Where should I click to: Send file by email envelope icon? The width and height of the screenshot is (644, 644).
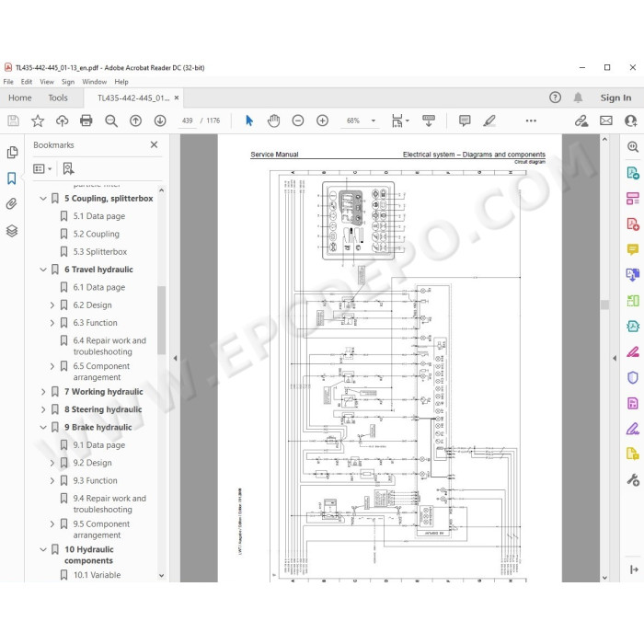pyautogui.click(x=606, y=121)
